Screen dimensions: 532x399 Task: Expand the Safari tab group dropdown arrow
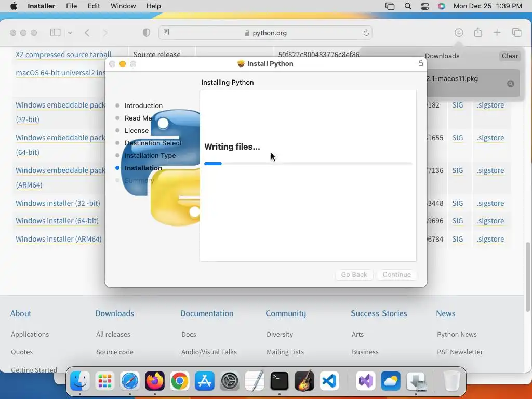tap(70, 33)
